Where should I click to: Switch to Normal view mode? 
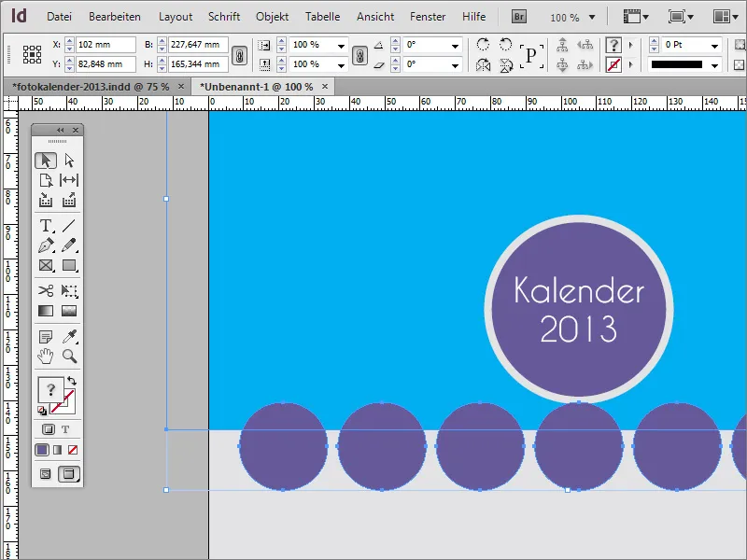(x=45, y=474)
